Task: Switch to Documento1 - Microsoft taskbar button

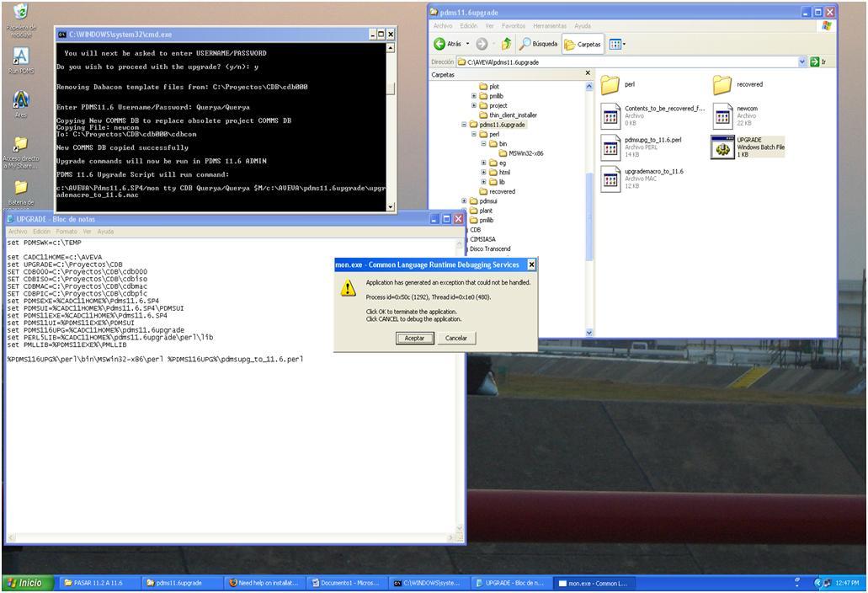Action: coord(347,583)
